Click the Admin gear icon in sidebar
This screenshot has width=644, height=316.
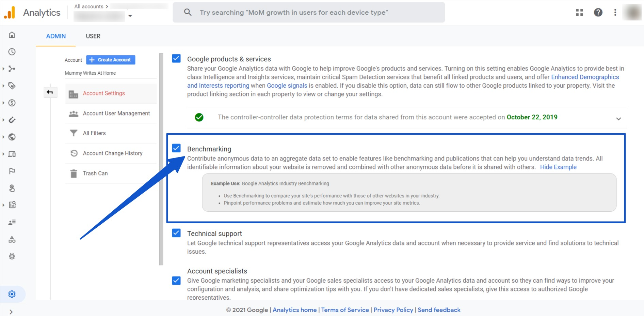[12, 294]
